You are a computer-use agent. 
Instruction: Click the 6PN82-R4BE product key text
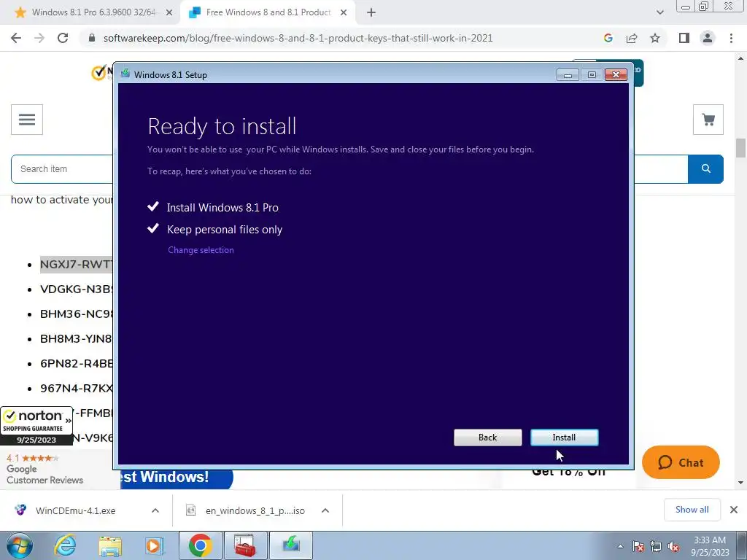(76, 363)
